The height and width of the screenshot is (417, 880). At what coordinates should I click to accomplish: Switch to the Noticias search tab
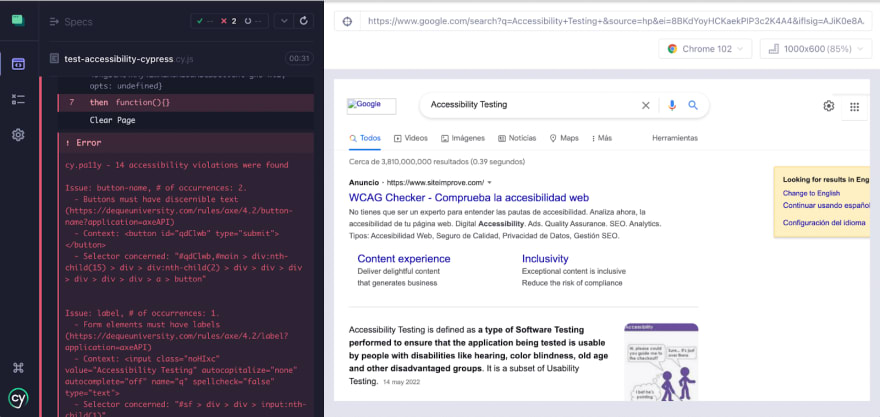pos(517,138)
